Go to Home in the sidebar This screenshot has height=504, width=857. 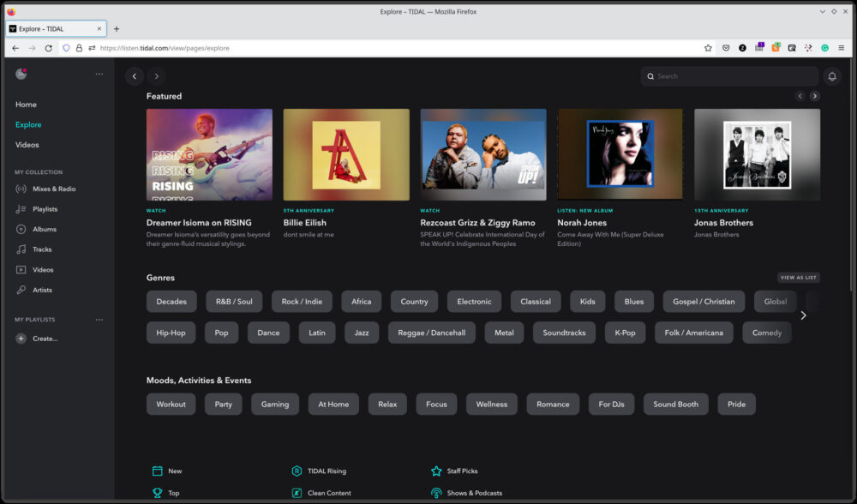click(x=26, y=104)
